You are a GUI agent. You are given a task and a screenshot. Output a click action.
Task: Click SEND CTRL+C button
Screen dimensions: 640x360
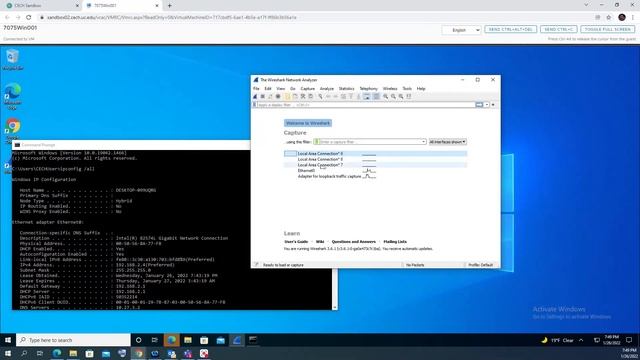pos(558,29)
